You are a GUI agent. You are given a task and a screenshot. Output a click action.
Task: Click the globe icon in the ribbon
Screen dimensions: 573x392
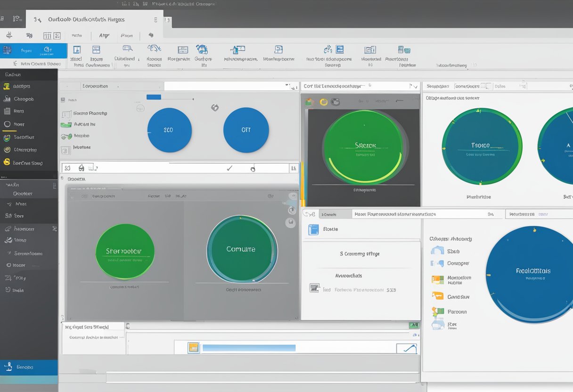pos(202,49)
